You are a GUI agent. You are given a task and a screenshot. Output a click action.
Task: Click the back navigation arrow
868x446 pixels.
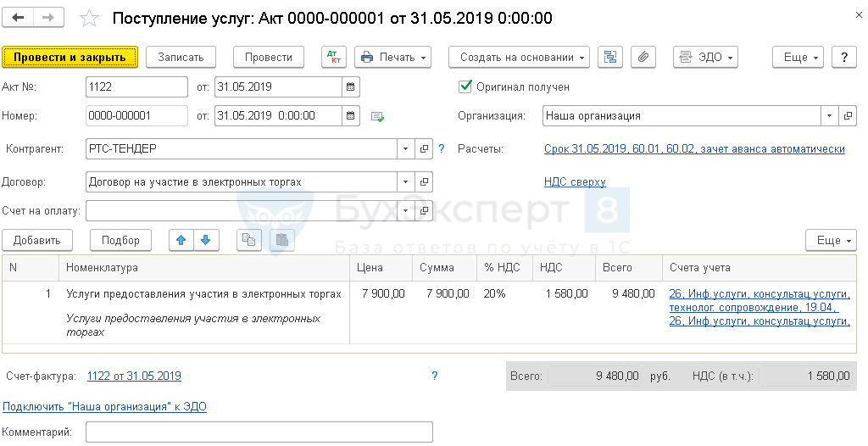click(x=18, y=18)
